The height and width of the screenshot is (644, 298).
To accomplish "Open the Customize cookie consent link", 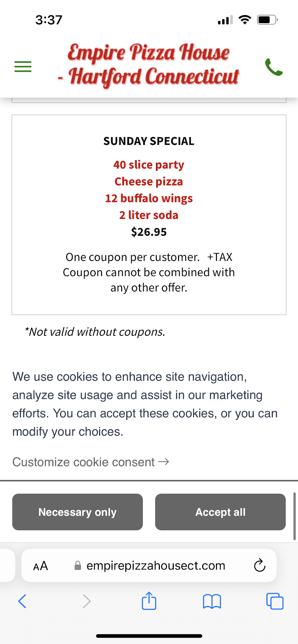I will click(90, 462).
